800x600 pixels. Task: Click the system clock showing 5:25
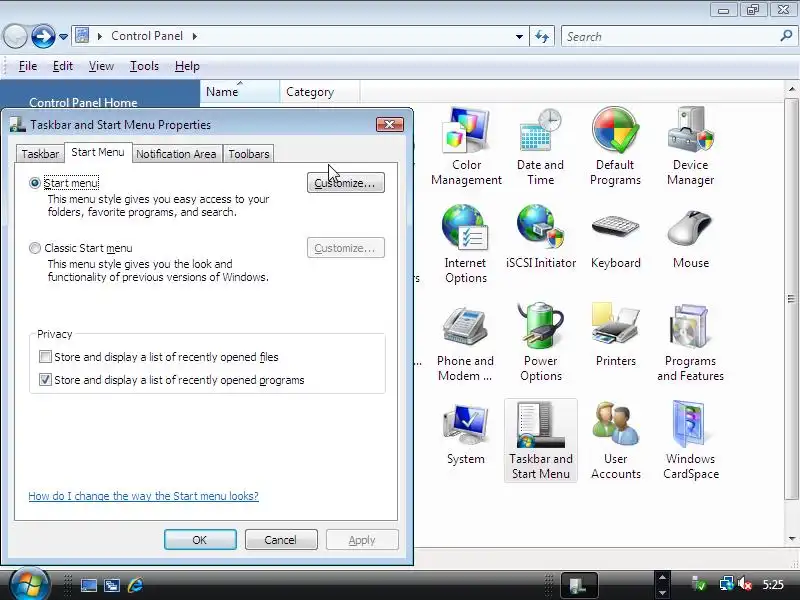click(772, 585)
